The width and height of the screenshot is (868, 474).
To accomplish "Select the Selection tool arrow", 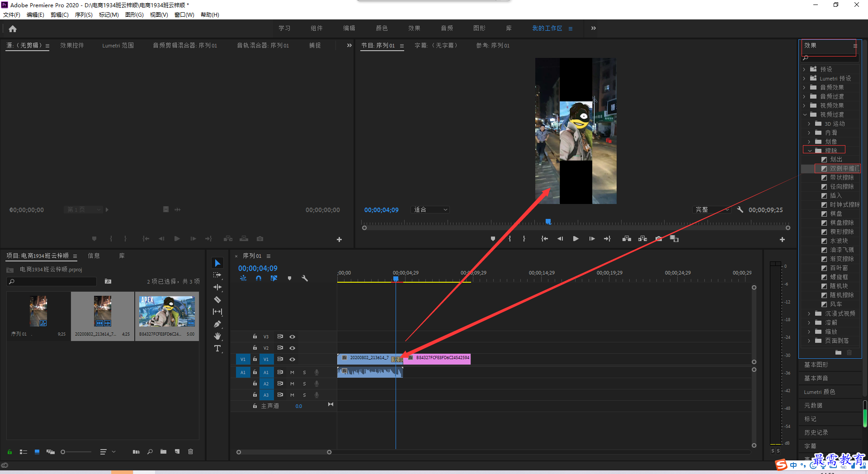I will coord(217,263).
